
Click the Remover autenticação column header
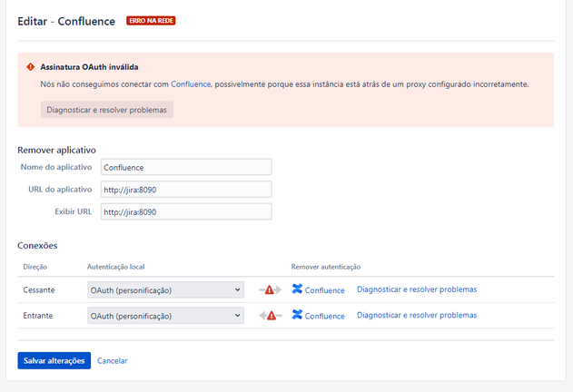coord(326,267)
